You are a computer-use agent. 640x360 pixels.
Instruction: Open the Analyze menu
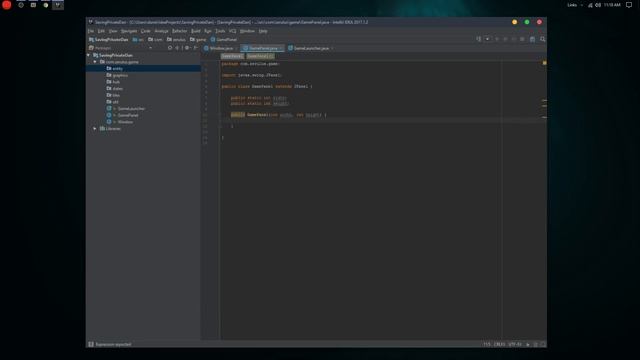coord(162,31)
